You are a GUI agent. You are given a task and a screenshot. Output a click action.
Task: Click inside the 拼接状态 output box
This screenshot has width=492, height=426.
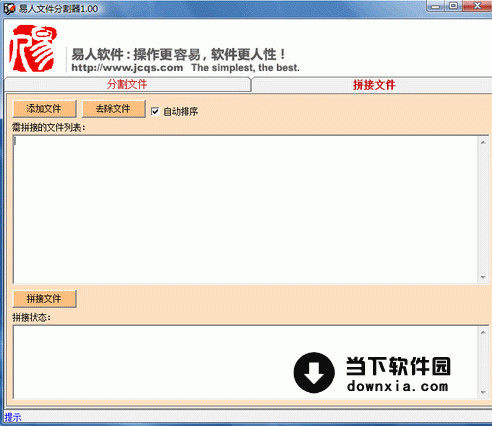pyautogui.click(x=245, y=362)
